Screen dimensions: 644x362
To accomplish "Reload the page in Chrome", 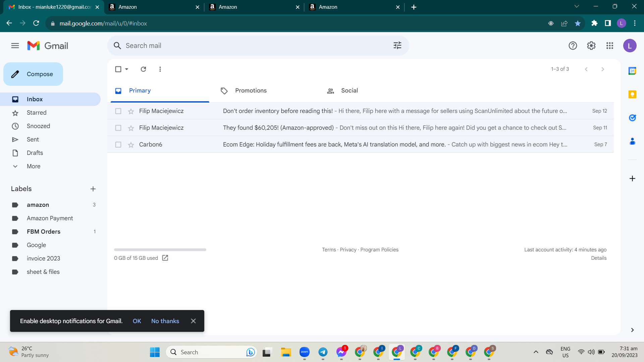I will 36,23.
